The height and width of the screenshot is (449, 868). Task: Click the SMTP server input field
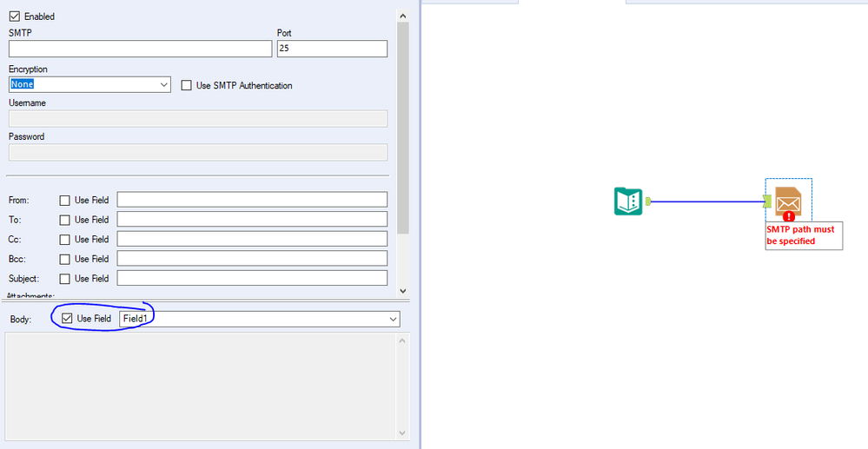coord(141,49)
